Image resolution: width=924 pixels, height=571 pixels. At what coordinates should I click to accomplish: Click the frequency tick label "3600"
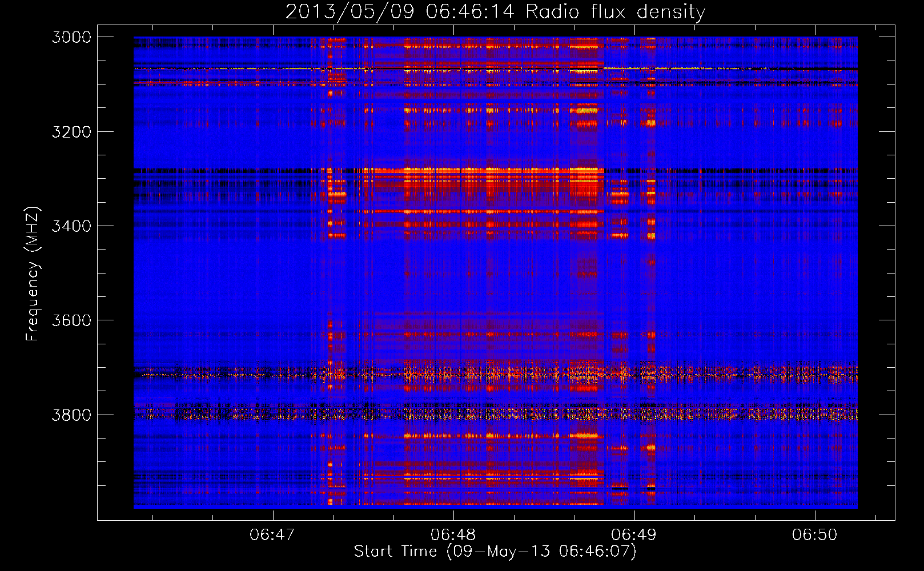71,320
